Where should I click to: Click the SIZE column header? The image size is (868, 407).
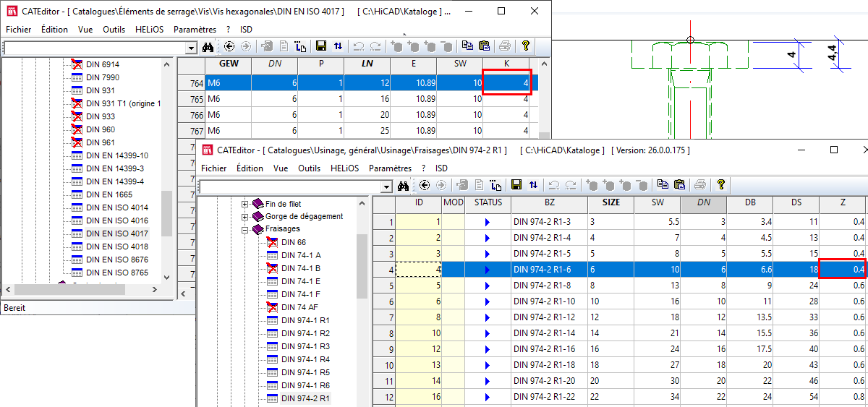coord(610,202)
